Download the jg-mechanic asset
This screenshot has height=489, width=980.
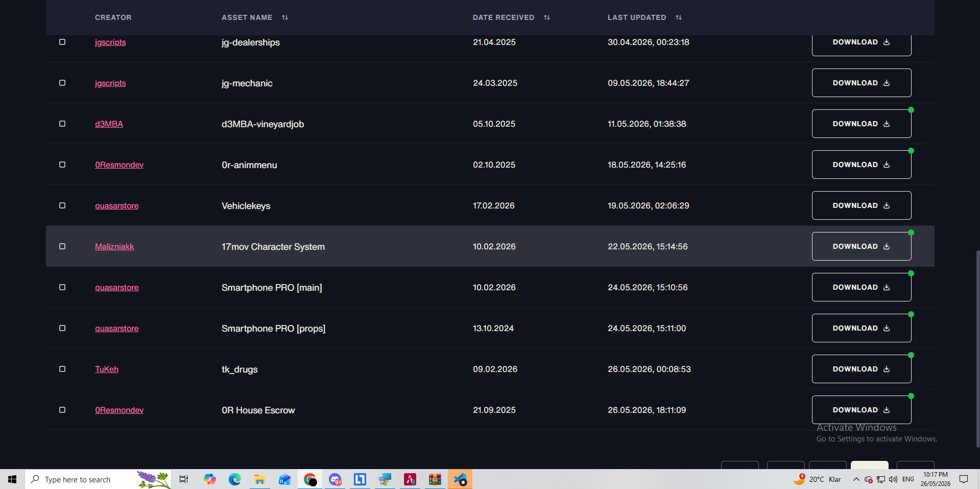click(862, 83)
